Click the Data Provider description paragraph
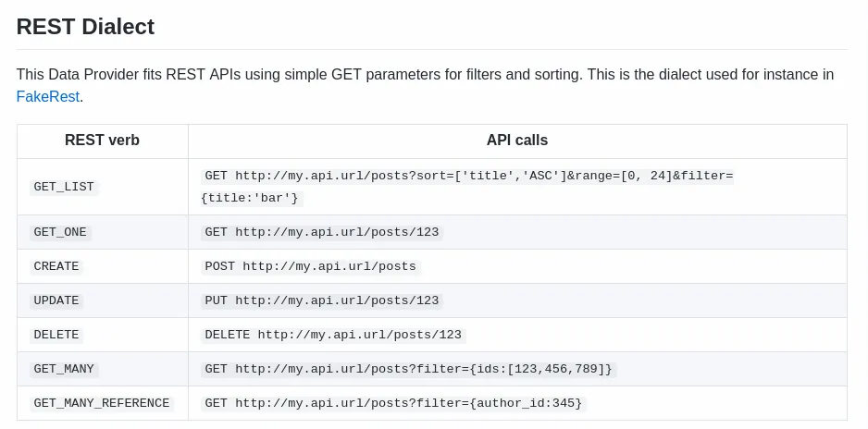 425,74
